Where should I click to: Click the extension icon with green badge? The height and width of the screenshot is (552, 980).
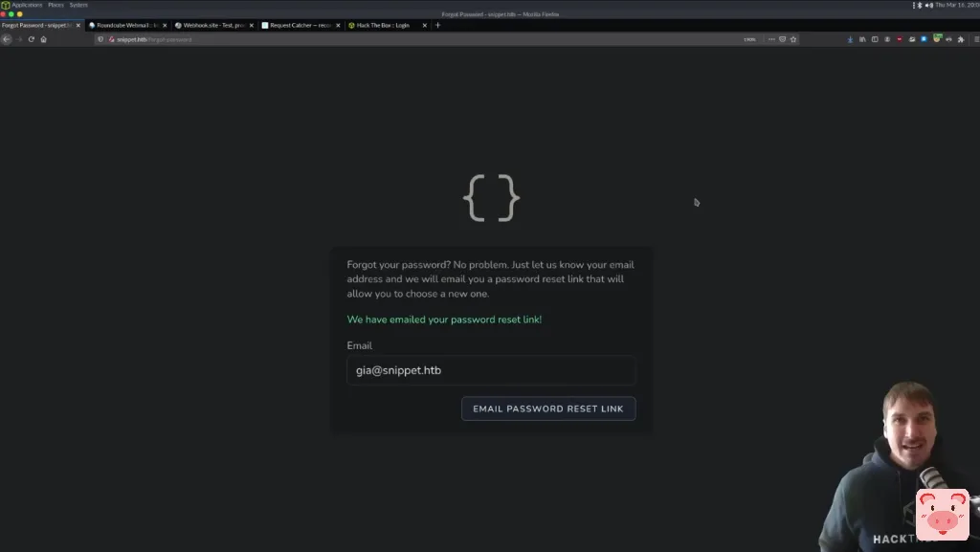click(936, 38)
